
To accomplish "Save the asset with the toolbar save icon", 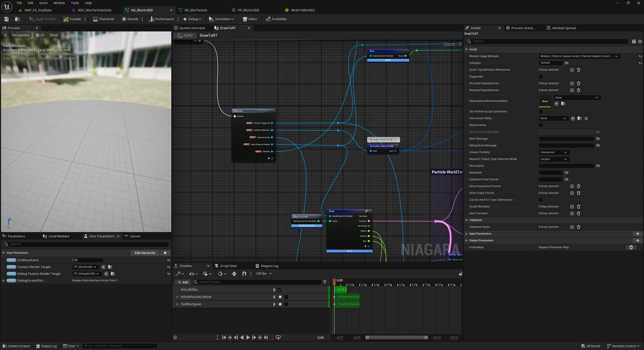I will click(x=6, y=19).
